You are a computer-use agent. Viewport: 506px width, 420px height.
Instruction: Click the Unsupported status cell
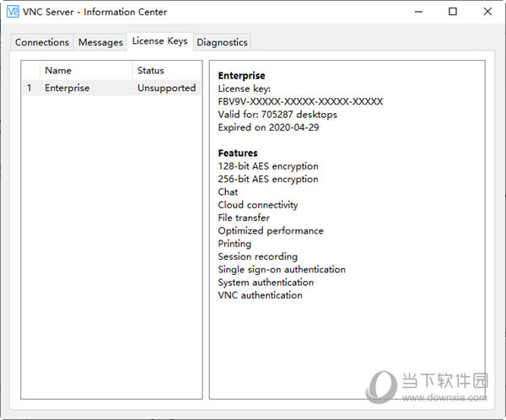pyautogui.click(x=166, y=88)
